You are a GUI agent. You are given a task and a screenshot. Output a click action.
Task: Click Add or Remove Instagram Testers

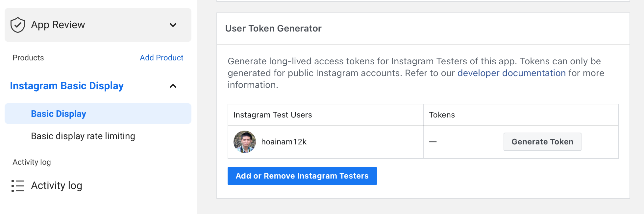tap(302, 176)
